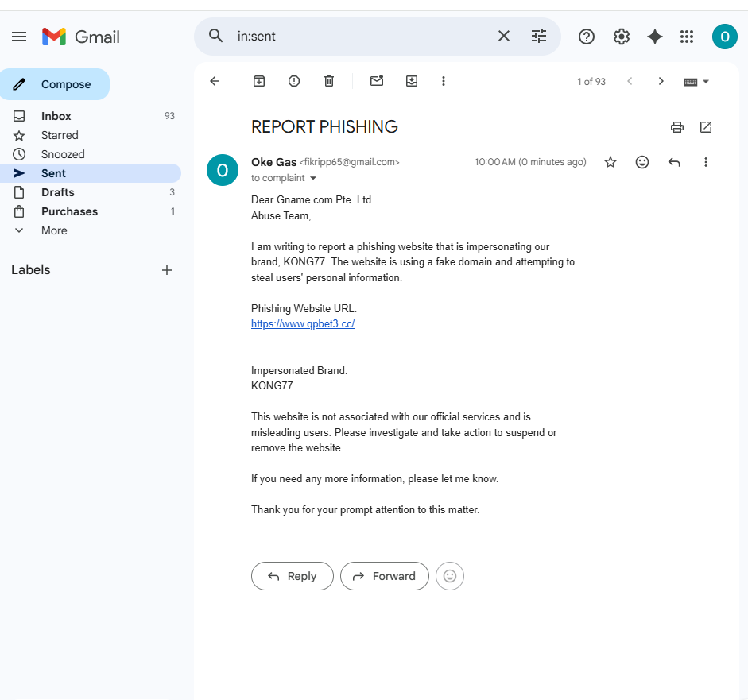Open the https://www.qpbet3.cc/ link
748x700 pixels.
(303, 323)
